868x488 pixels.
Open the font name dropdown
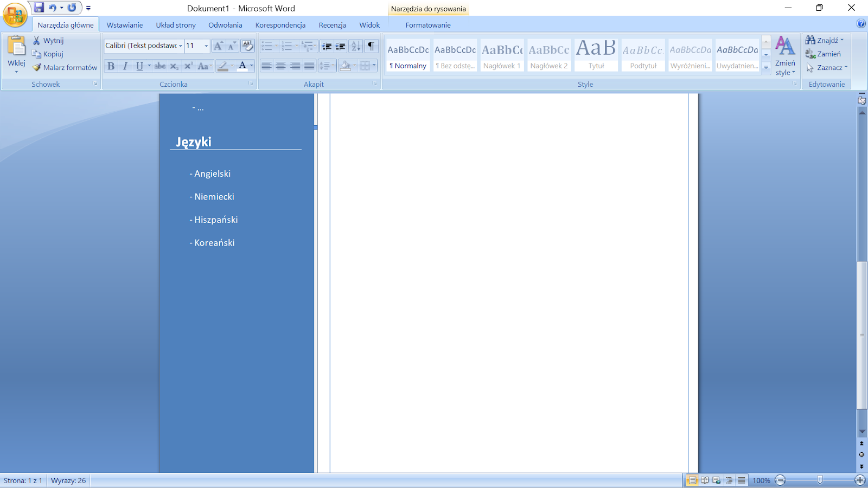(181, 46)
